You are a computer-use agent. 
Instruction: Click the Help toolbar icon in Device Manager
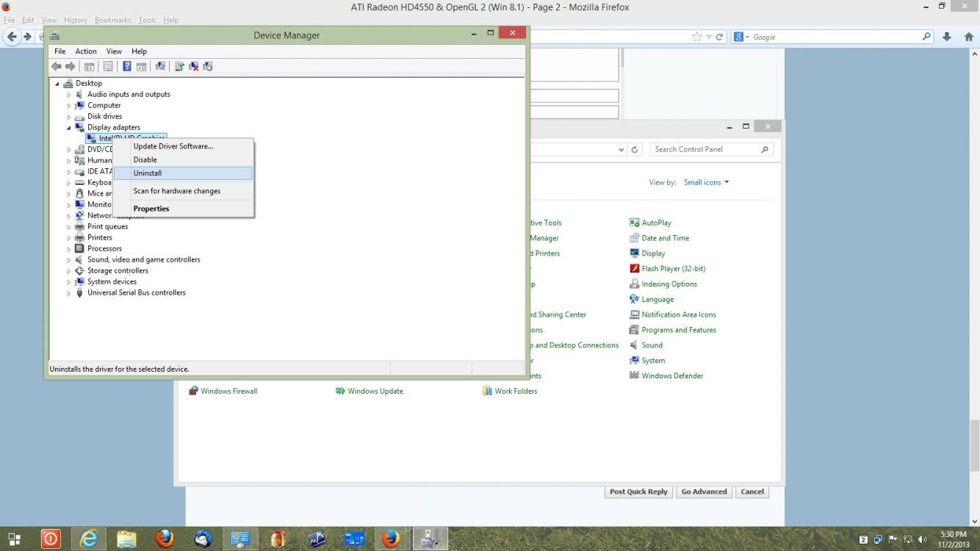pyautogui.click(x=127, y=67)
